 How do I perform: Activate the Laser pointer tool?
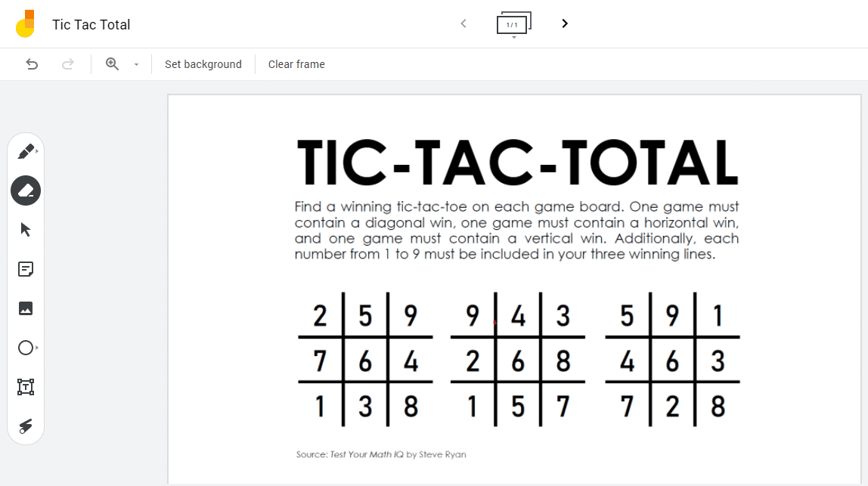coord(26,426)
